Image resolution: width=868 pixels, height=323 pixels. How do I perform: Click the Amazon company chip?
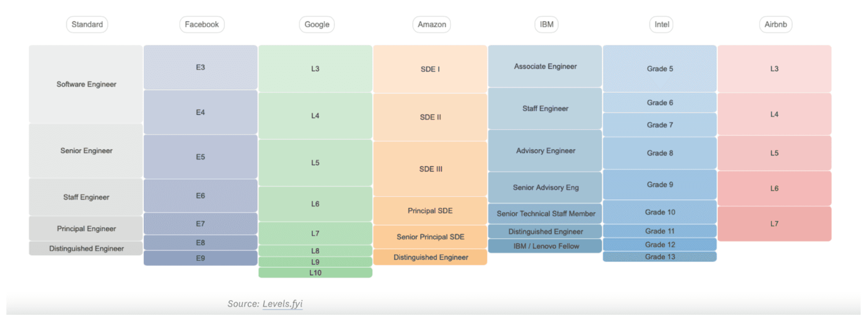coord(432,25)
